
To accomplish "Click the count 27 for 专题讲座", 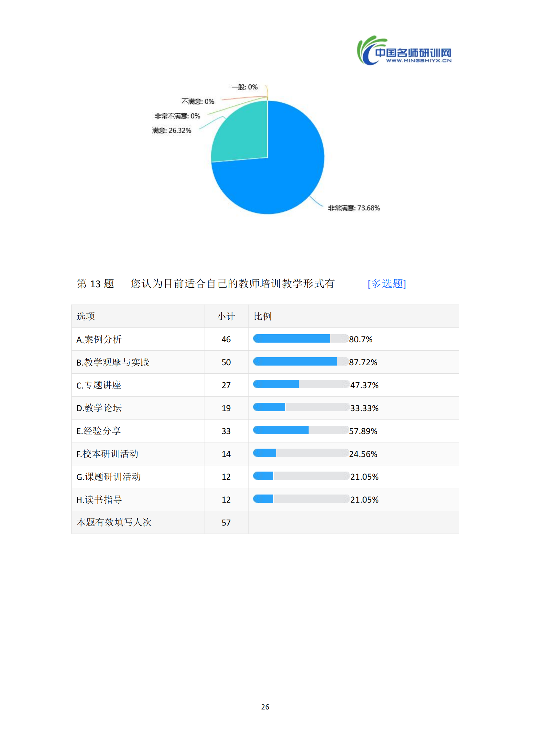I will pos(226,385).
